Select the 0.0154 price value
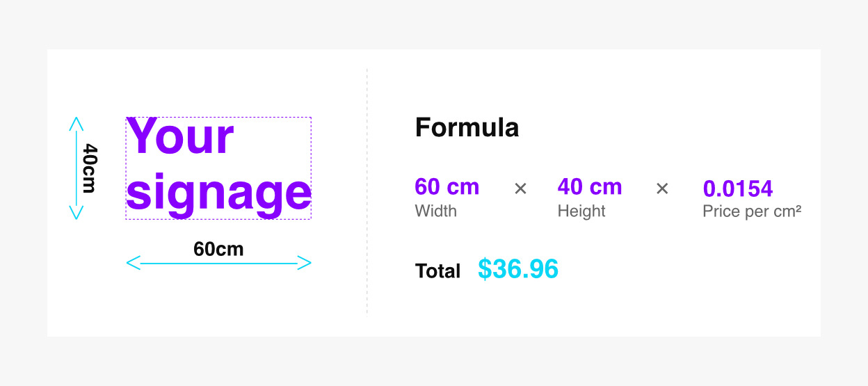This screenshot has height=386, width=868. [738, 188]
